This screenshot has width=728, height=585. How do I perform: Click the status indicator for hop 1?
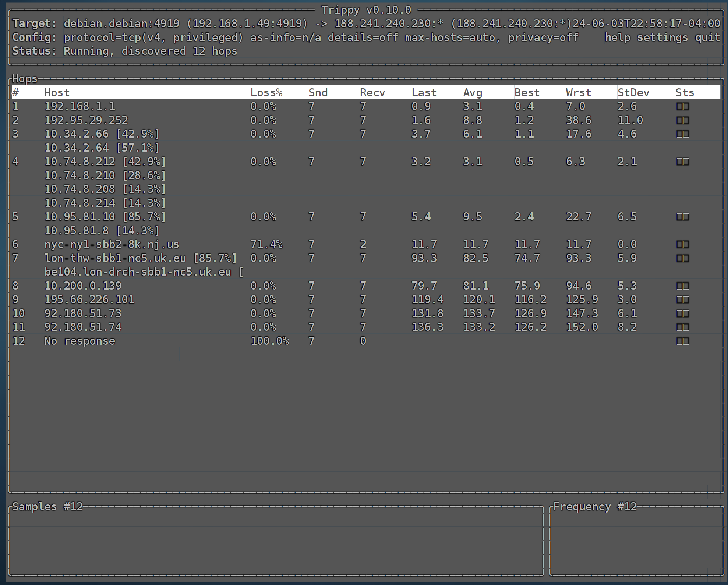(682, 106)
